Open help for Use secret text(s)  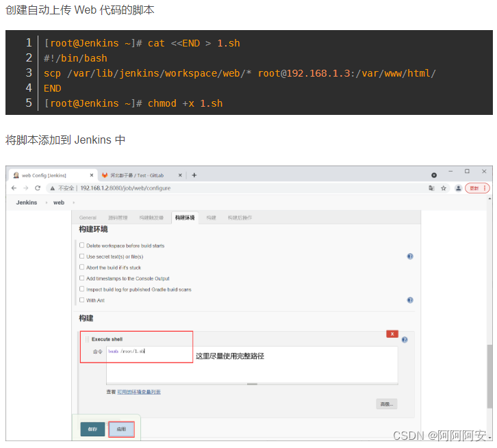point(410,256)
